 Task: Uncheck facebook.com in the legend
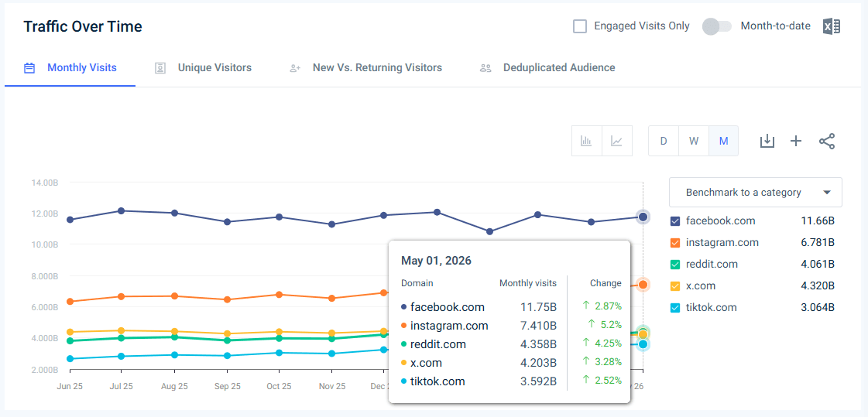click(x=674, y=221)
